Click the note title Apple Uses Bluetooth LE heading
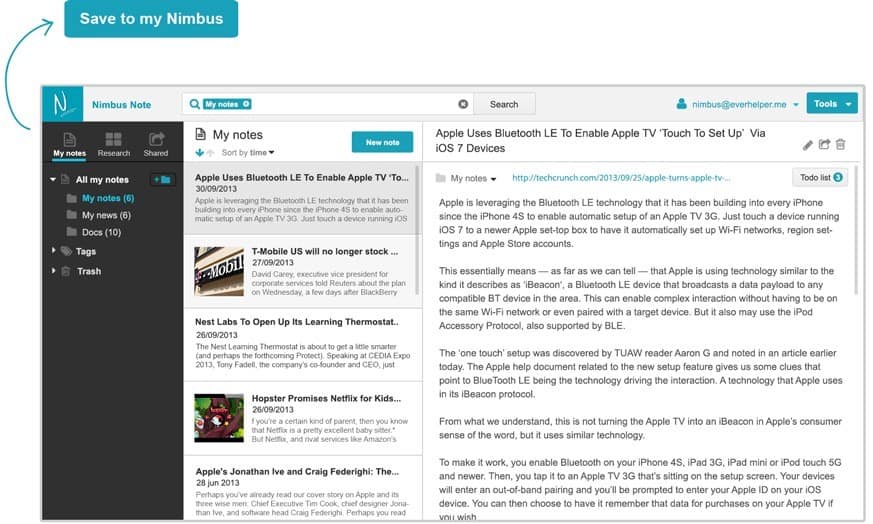Image resolution: width=873 pixels, height=524 pixels. tap(600, 140)
